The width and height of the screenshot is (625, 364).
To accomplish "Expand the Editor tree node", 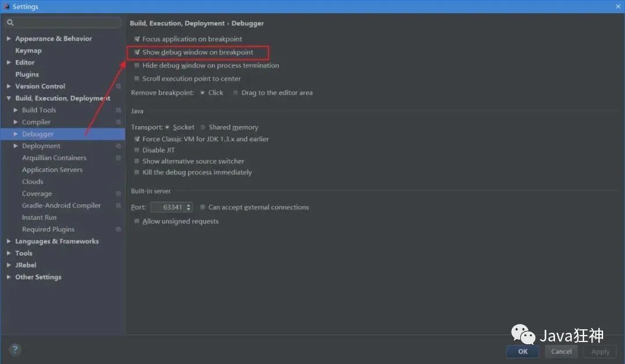I will pos(9,62).
